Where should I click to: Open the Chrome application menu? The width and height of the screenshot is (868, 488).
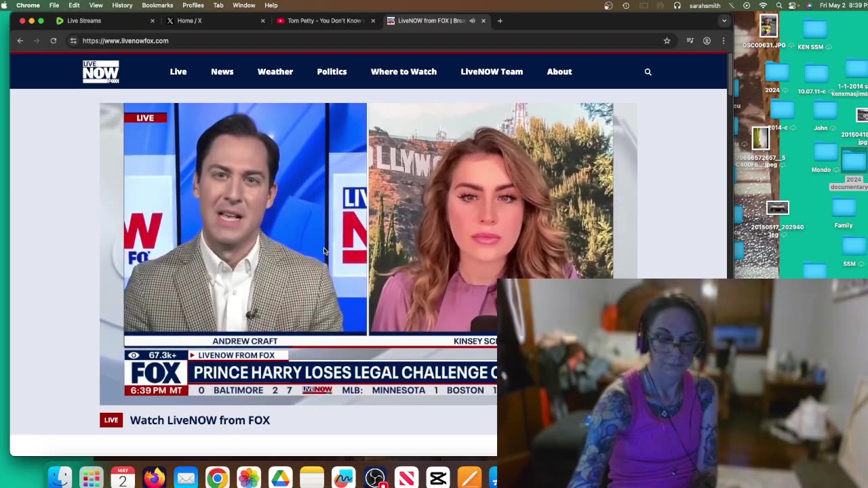tap(28, 5)
